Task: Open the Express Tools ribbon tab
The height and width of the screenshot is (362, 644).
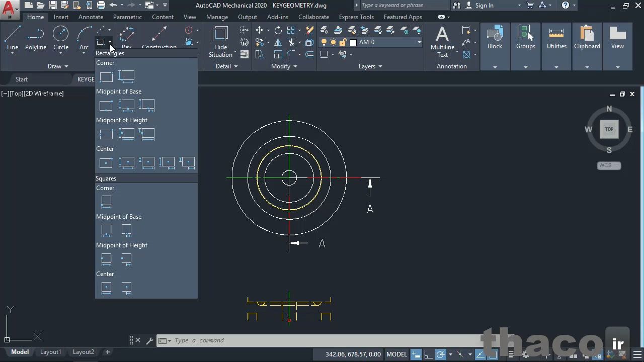Action: tap(356, 17)
